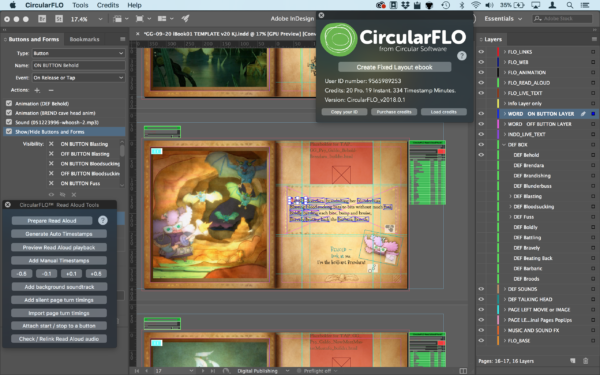Viewport: 600px width, 375px height.
Task: Click the Dropbox icon in the menu bar
Action: tap(406, 5)
